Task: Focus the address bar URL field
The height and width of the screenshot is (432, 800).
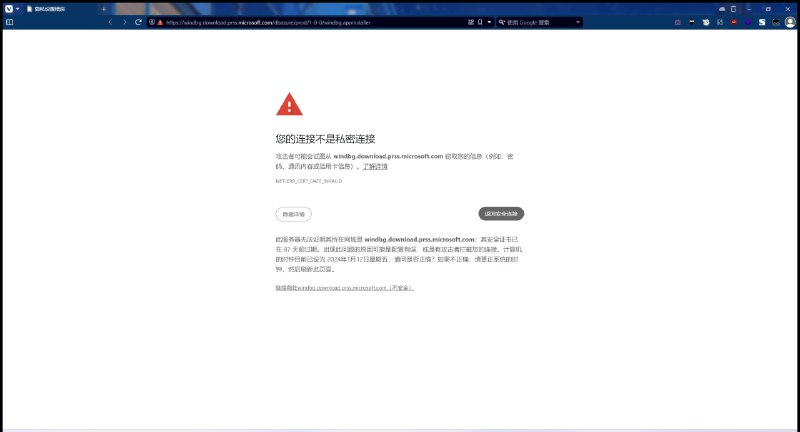Action: tap(314, 22)
